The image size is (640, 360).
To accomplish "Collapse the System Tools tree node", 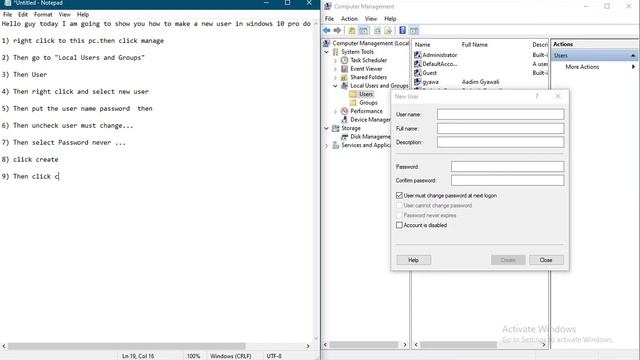I will click(327, 52).
